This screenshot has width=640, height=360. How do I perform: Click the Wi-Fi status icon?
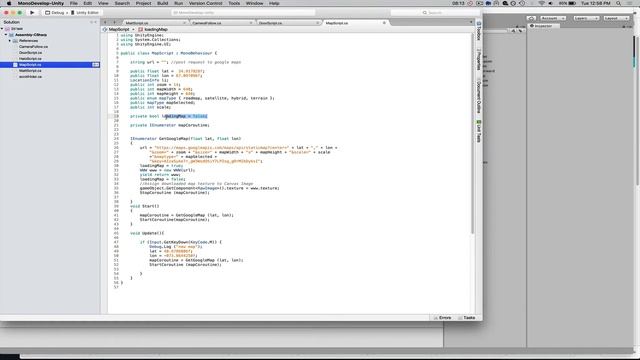point(541,3)
